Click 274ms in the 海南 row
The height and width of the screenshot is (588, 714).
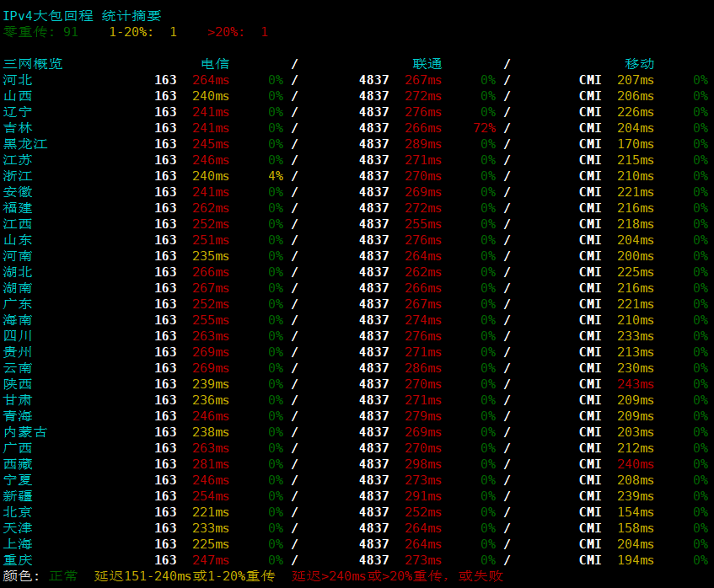pos(423,320)
